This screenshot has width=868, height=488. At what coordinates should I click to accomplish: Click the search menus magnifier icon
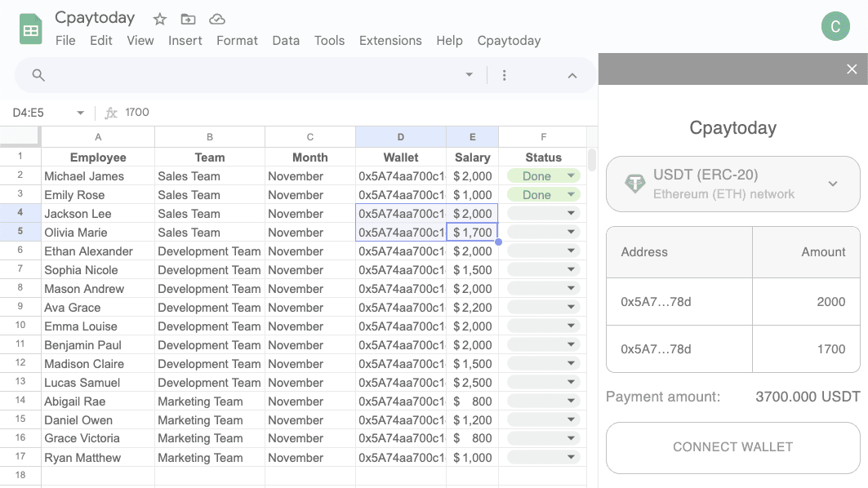(38, 75)
